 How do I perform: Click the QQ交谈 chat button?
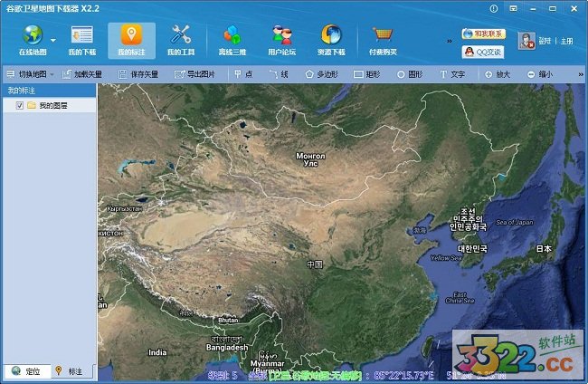point(483,53)
